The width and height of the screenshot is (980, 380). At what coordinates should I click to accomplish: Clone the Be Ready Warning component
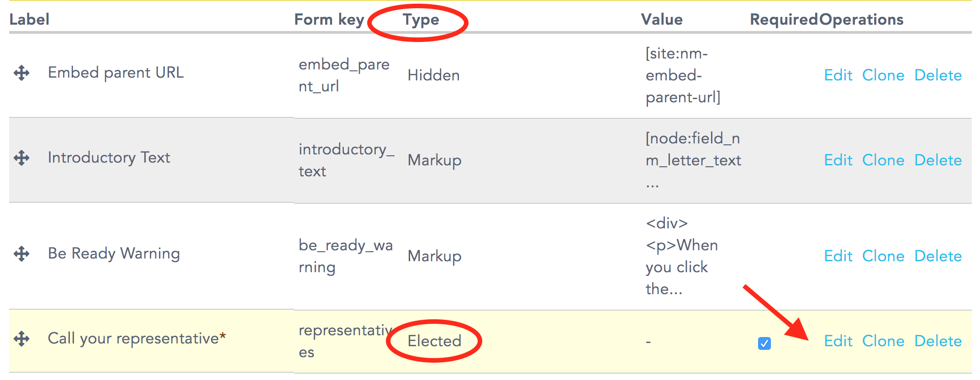click(883, 256)
